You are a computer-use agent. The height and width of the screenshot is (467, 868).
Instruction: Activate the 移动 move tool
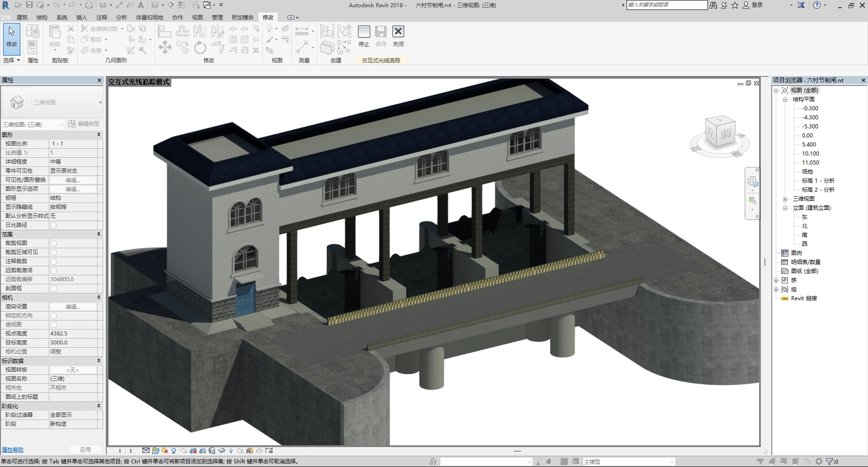pos(165,47)
